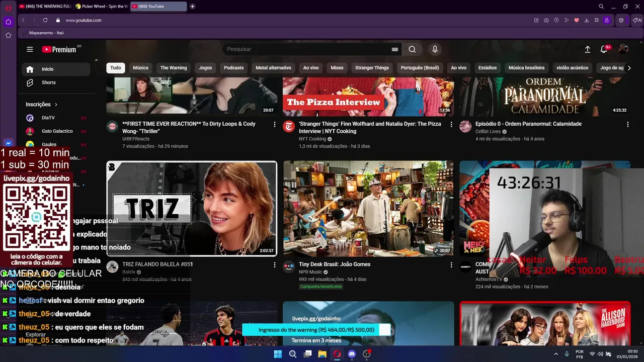Open more options for TRIZ FALANDO BALELA video
The height and width of the screenshot is (362, 644).
(x=275, y=264)
